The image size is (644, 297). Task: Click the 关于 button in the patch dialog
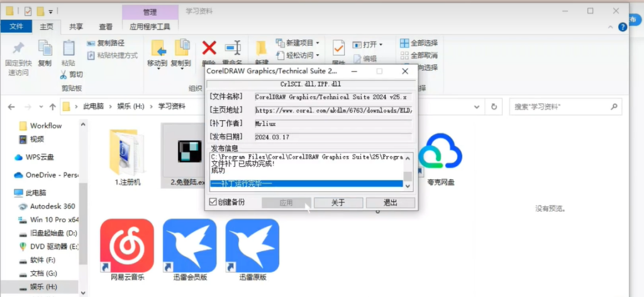pos(338,203)
